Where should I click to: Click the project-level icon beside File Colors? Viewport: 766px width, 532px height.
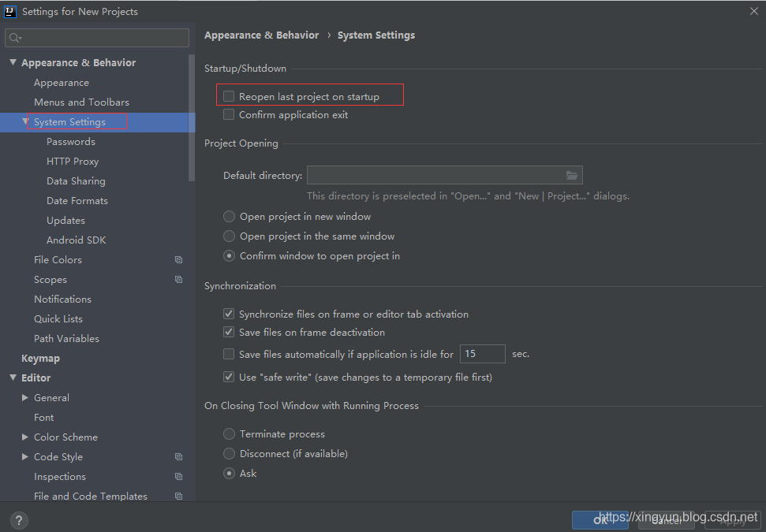[x=179, y=260]
